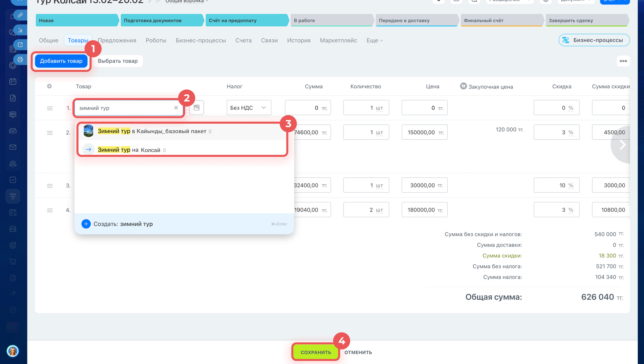Clear the product search field with X
The image size is (644, 364).
click(x=176, y=108)
